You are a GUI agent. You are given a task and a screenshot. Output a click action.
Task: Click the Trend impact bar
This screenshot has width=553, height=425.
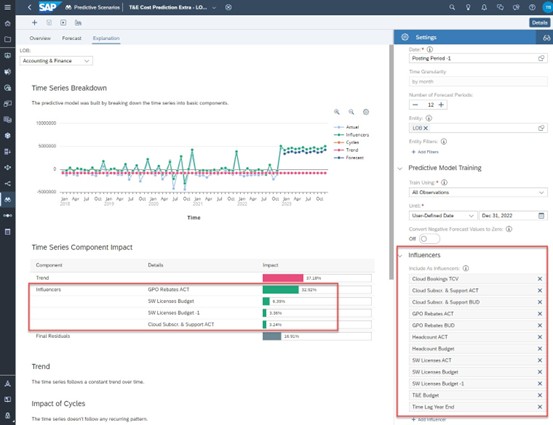(x=283, y=278)
